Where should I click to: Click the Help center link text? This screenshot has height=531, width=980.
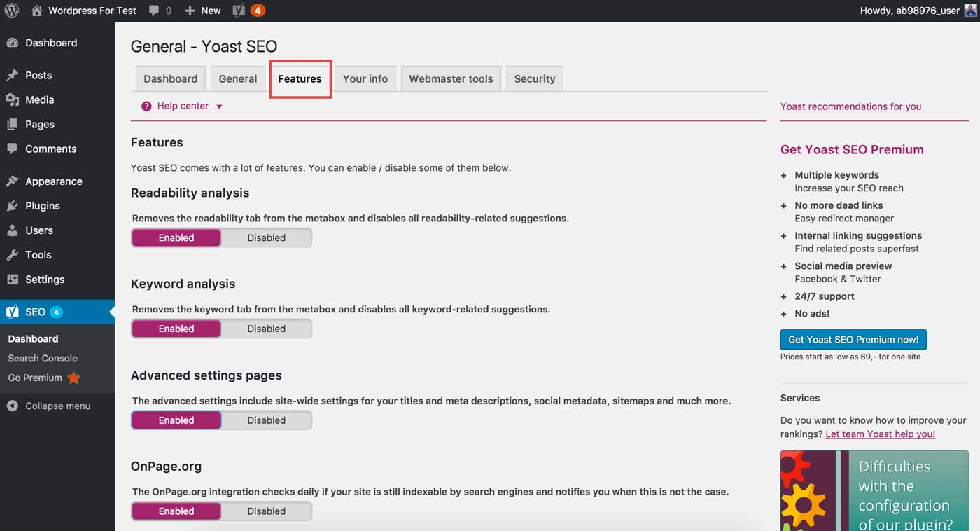183,106
